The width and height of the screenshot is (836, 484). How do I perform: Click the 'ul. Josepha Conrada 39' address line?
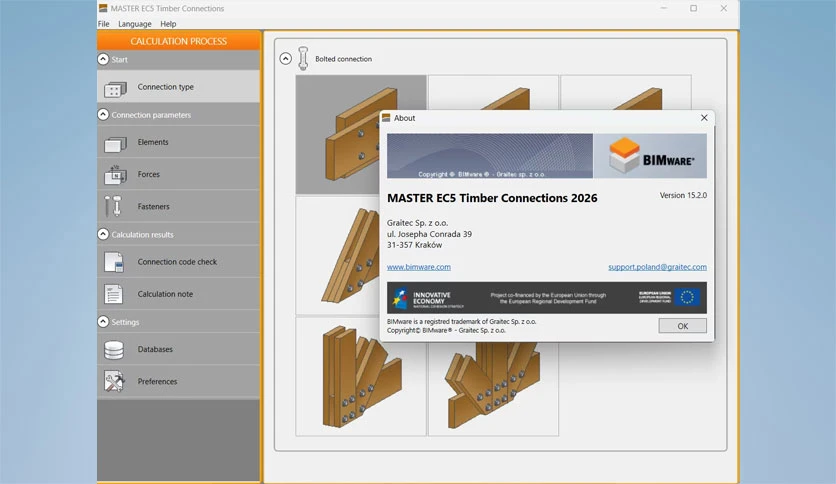(429, 234)
